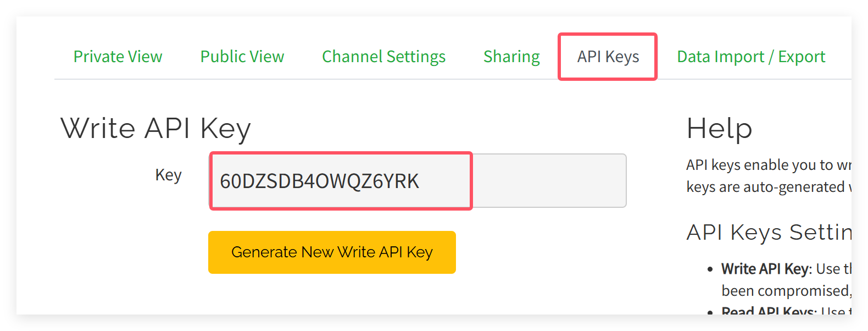Click the key text 60DZSDB4OWQZ6YRK
868x331 pixels.
point(319,181)
